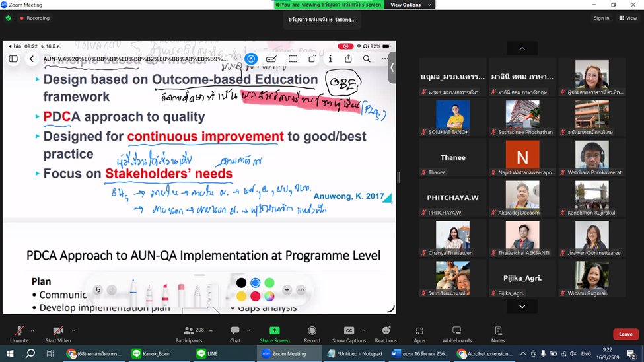644x362 pixels.
Task: Open the Chat panel
Action: (235, 331)
